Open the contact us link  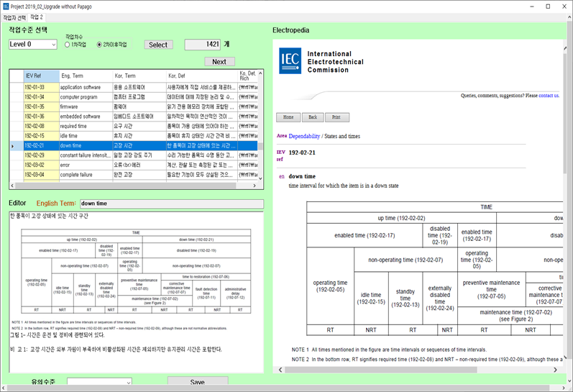[x=549, y=96]
